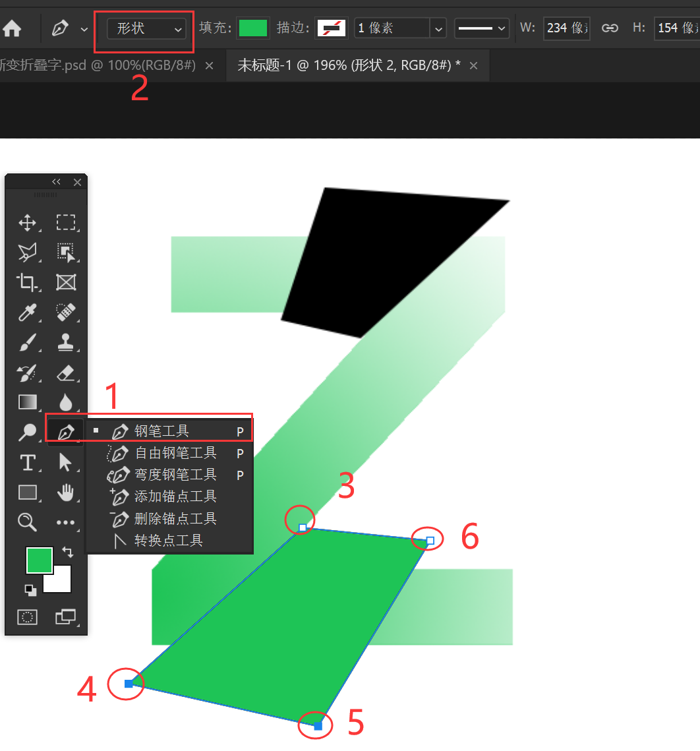Open the stroke line style dropdown
This screenshot has width=700, height=751.
tap(481, 28)
